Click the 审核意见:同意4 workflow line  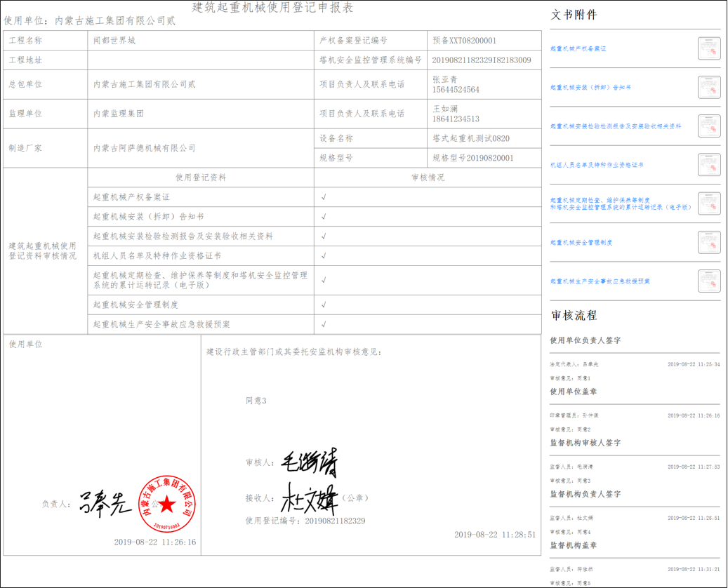click(571, 532)
